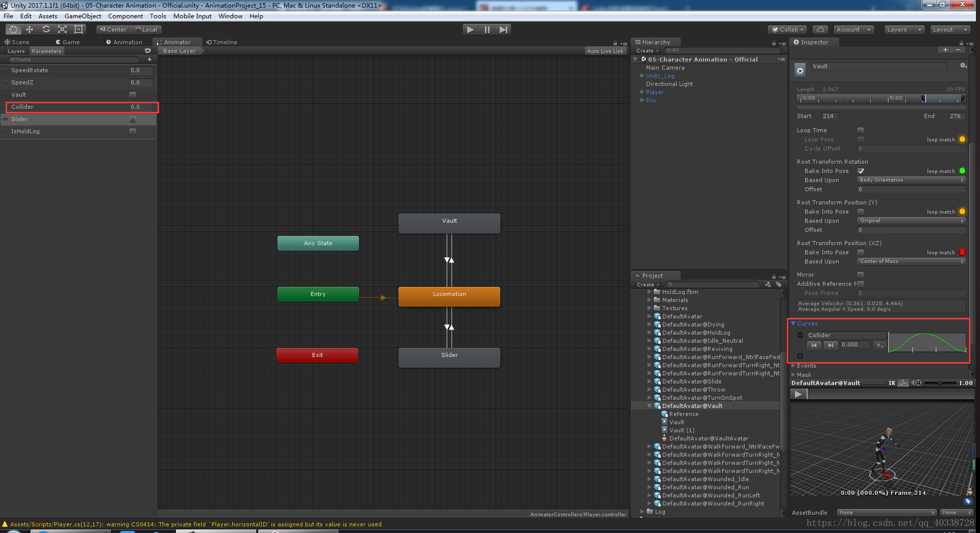Open the Layers dropdown in toolbar

(x=904, y=29)
